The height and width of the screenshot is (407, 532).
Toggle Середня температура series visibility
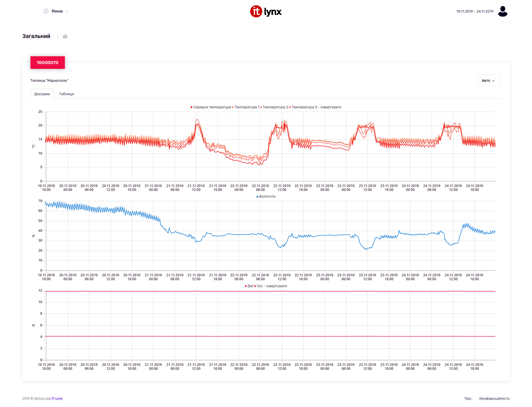coord(212,107)
